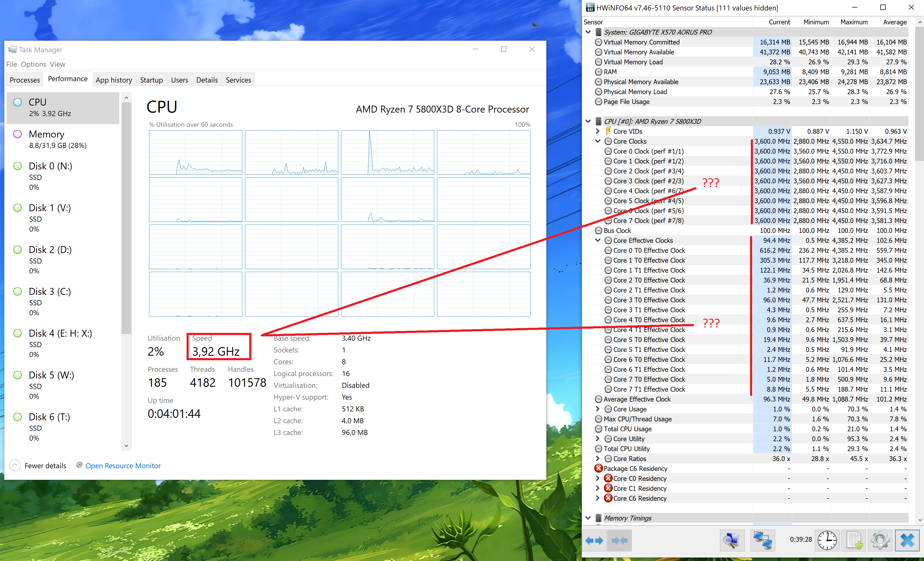
Task: Click the network remote monitoring computers icon
Action: click(762, 540)
